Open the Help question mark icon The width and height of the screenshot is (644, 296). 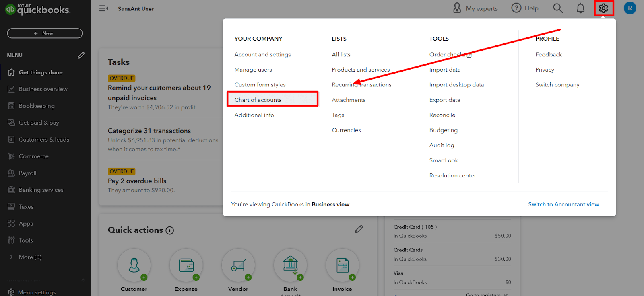click(516, 8)
